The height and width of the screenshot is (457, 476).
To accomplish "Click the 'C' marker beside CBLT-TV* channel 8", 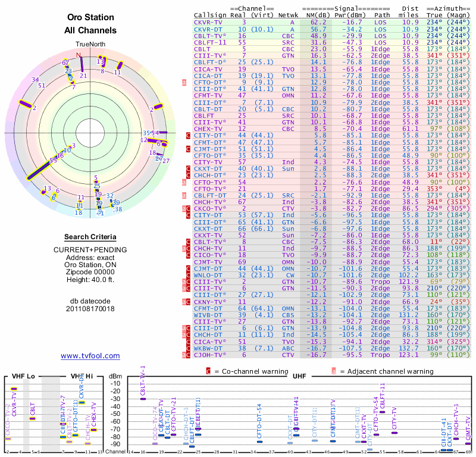I will pos(188,242).
